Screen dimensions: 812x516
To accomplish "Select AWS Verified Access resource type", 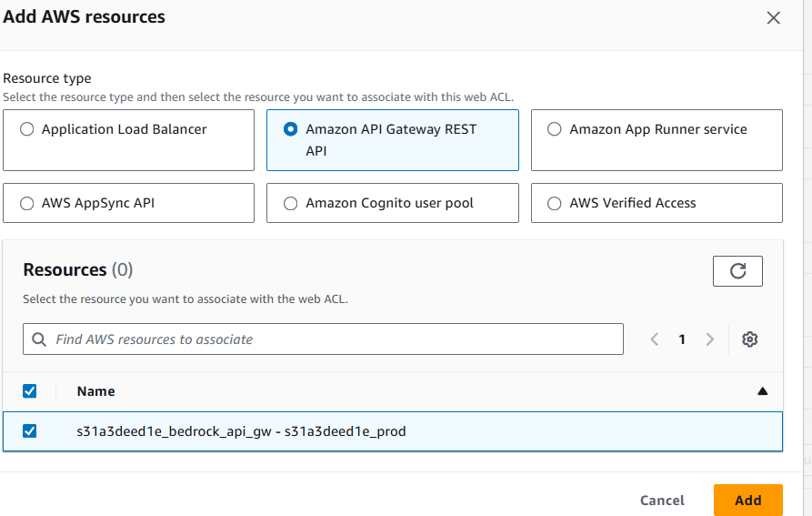I will tap(555, 203).
